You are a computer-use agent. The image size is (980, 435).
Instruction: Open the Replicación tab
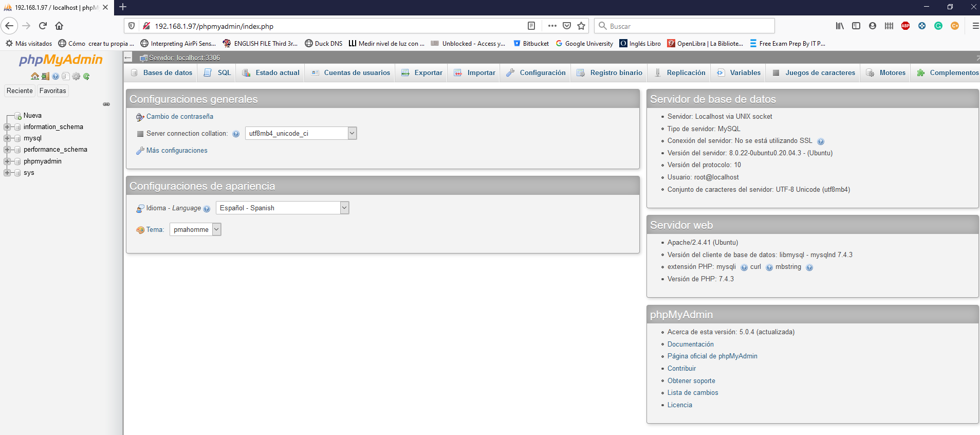click(679, 72)
